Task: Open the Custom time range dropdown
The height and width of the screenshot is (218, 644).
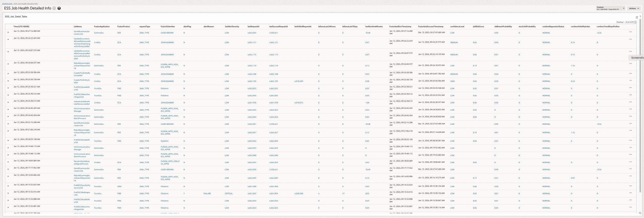Action: (x=611, y=8)
